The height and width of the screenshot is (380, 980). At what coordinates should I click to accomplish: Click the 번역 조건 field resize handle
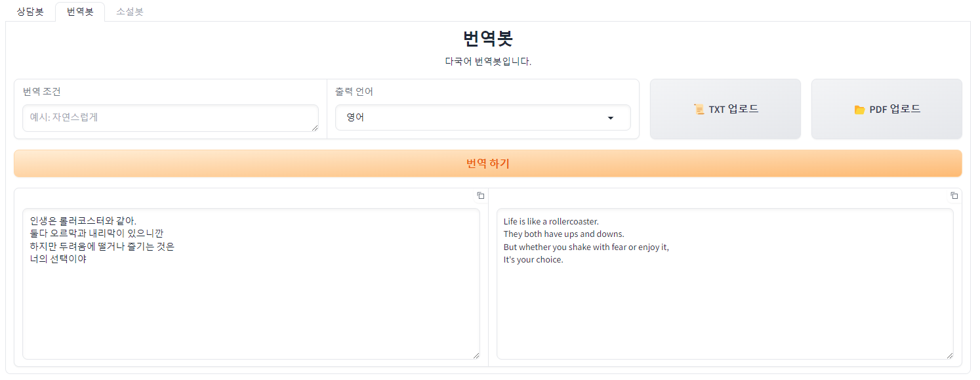pyautogui.click(x=315, y=127)
